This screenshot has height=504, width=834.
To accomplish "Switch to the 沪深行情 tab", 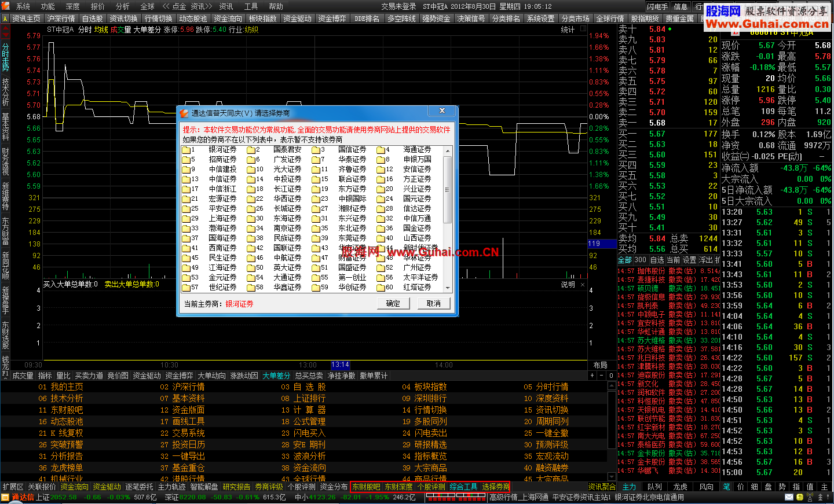I will (x=61, y=19).
